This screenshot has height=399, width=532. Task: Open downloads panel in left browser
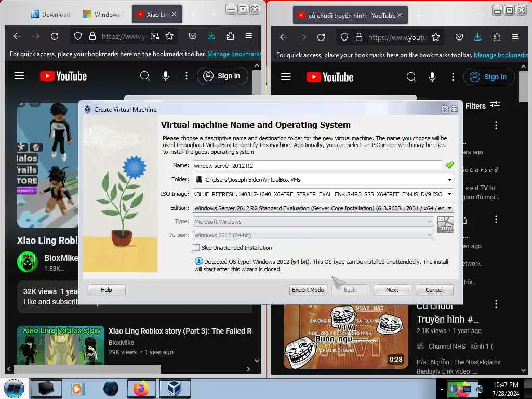tap(211, 36)
